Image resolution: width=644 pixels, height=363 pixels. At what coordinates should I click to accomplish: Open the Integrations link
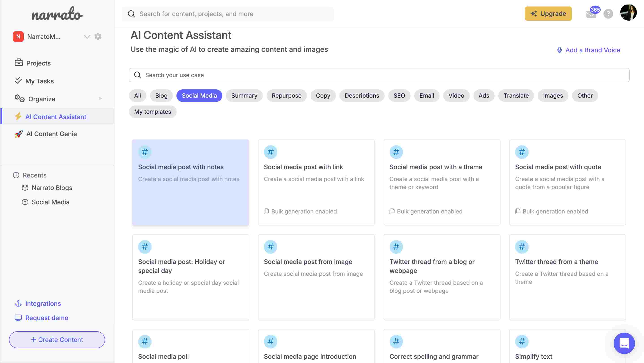click(43, 303)
